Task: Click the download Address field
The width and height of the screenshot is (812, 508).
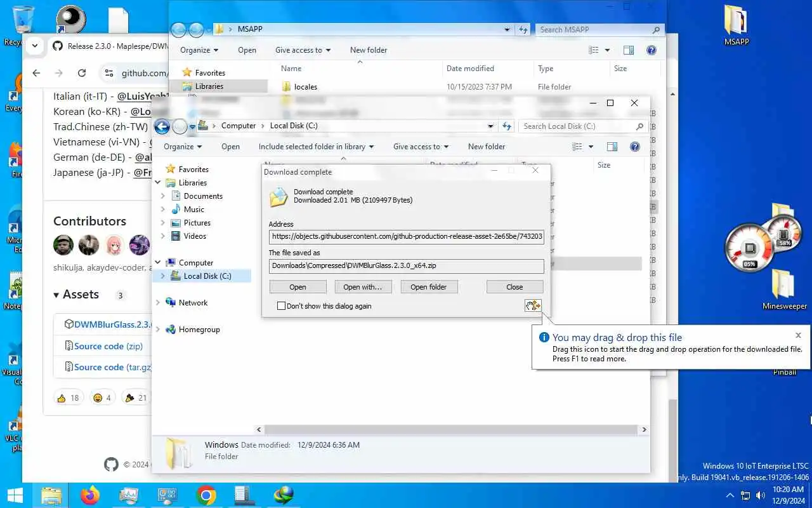Action: click(406, 236)
